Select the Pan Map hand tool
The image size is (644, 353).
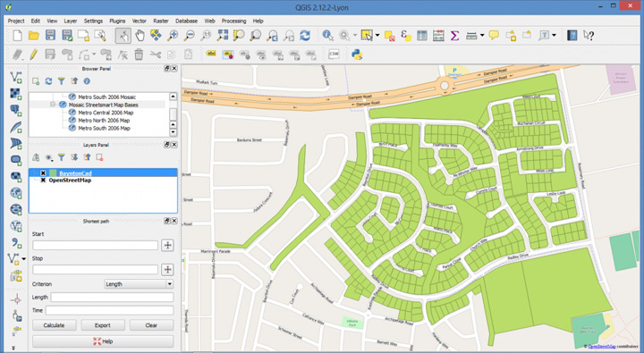[140, 36]
